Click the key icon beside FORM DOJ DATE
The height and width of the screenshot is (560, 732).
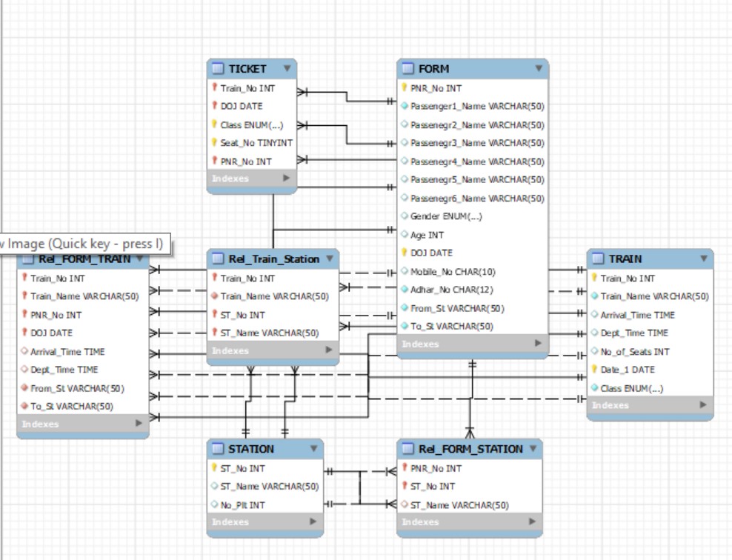click(x=405, y=253)
